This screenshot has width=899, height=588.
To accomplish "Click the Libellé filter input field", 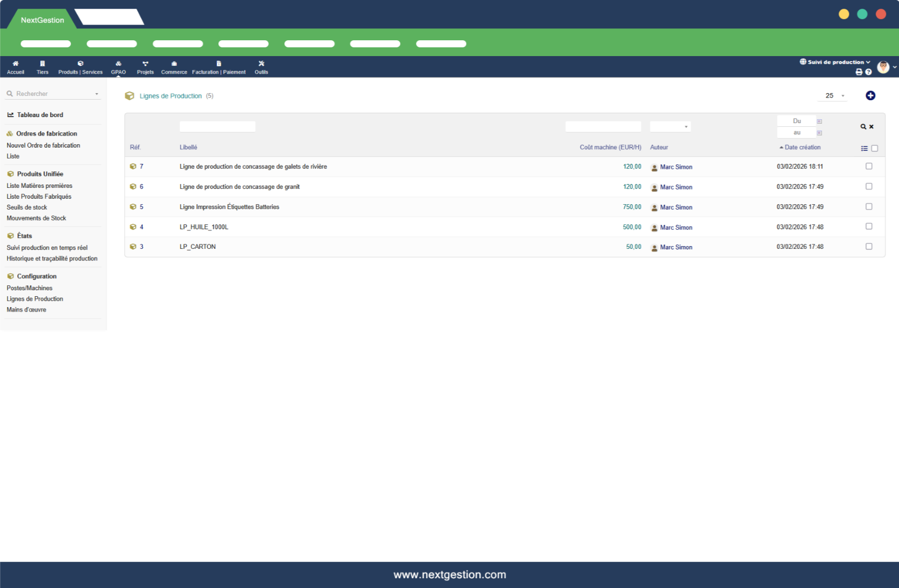I will (217, 127).
